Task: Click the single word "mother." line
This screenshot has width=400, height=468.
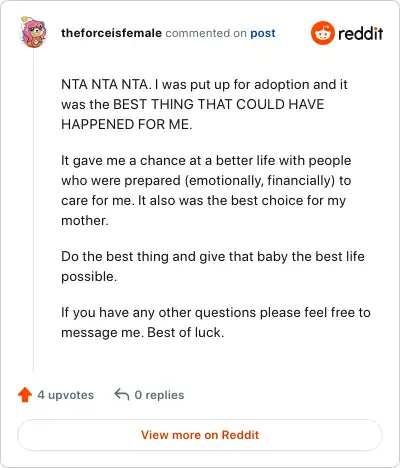Action: (x=85, y=220)
